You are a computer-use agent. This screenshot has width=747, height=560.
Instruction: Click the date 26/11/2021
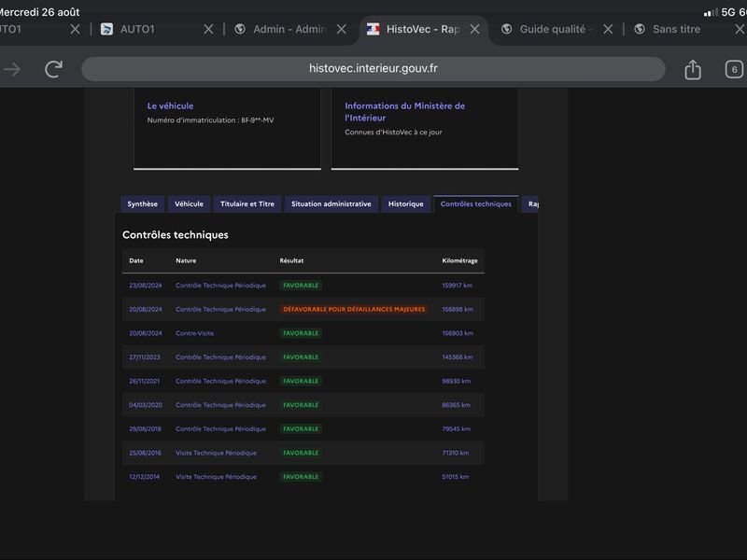coord(144,381)
